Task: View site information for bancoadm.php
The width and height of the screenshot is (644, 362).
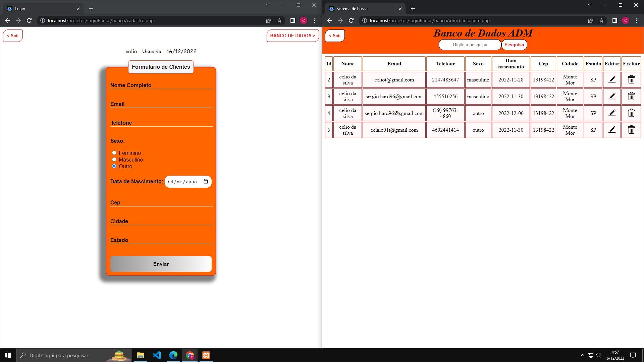Action: pyautogui.click(x=365, y=20)
